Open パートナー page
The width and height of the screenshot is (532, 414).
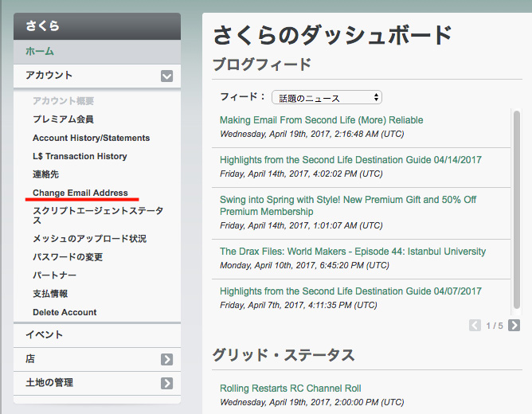[x=54, y=275]
